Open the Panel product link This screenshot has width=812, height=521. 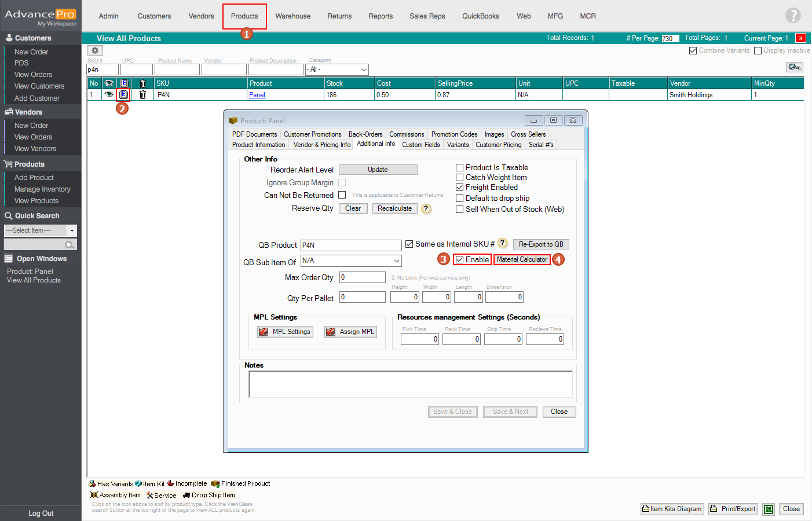coord(257,95)
